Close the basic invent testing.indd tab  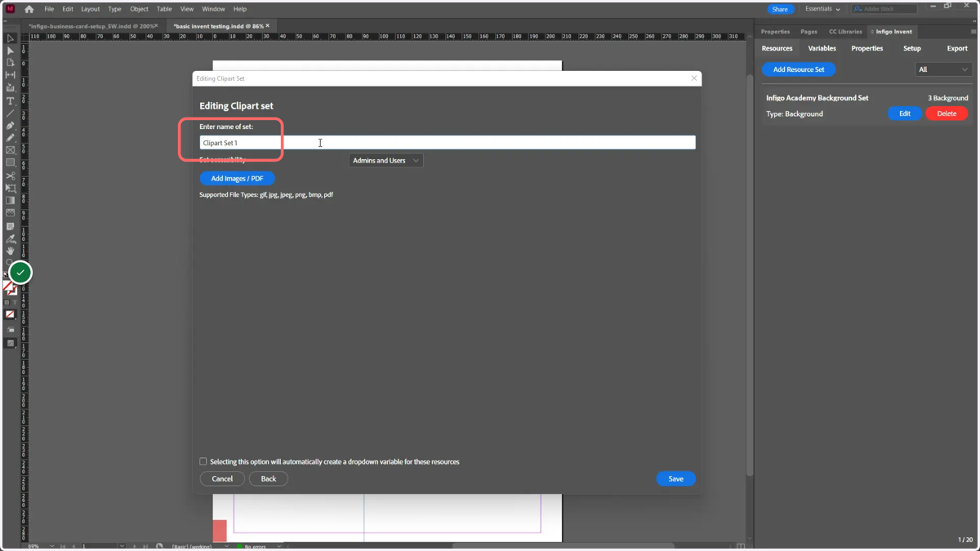(267, 26)
